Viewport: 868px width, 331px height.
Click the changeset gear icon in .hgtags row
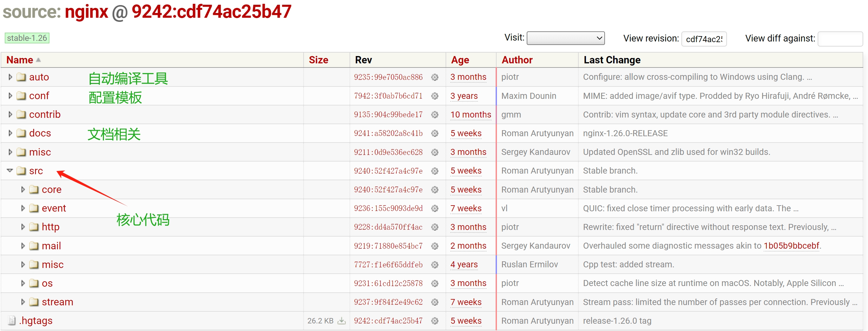pyautogui.click(x=435, y=321)
